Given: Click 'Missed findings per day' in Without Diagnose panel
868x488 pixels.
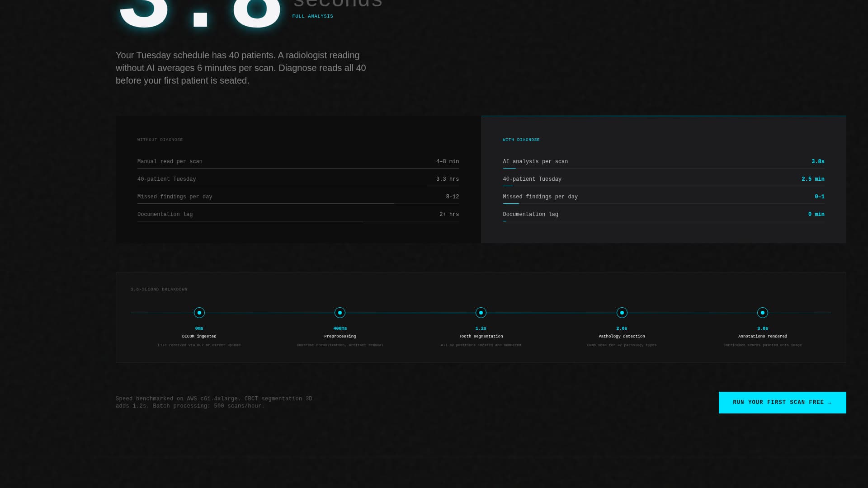Looking at the screenshot, I should pos(175,197).
